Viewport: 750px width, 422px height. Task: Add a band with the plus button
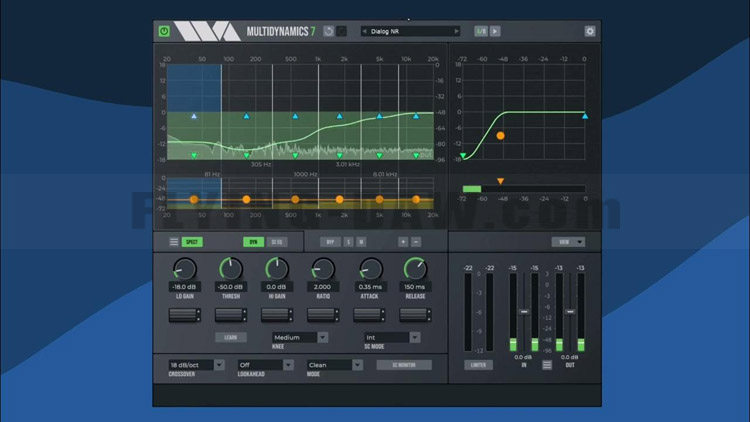(x=403, y=242)
